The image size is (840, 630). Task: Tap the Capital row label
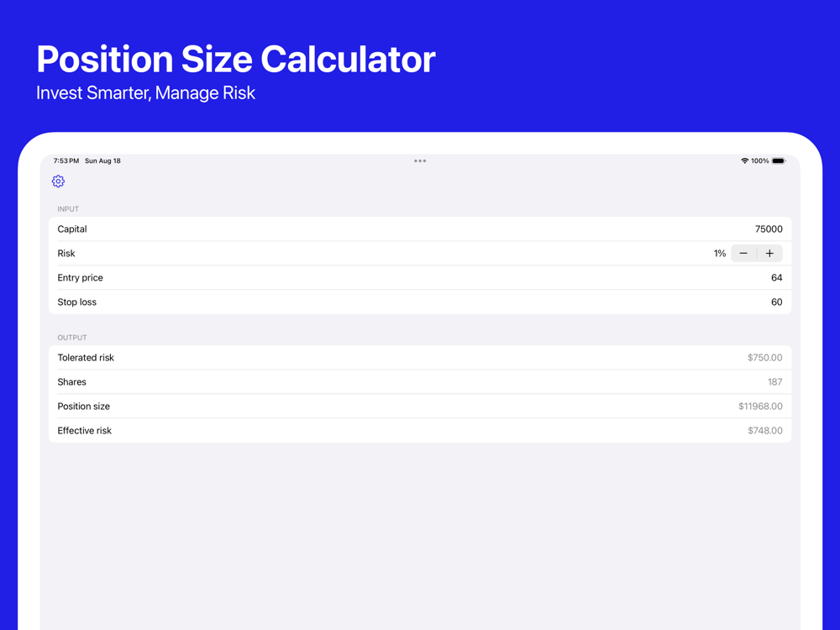pos(72,228)
